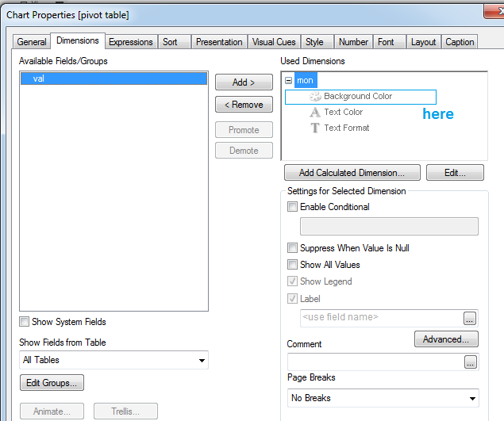Switch to the Layout tab

[x=423, y=42]
